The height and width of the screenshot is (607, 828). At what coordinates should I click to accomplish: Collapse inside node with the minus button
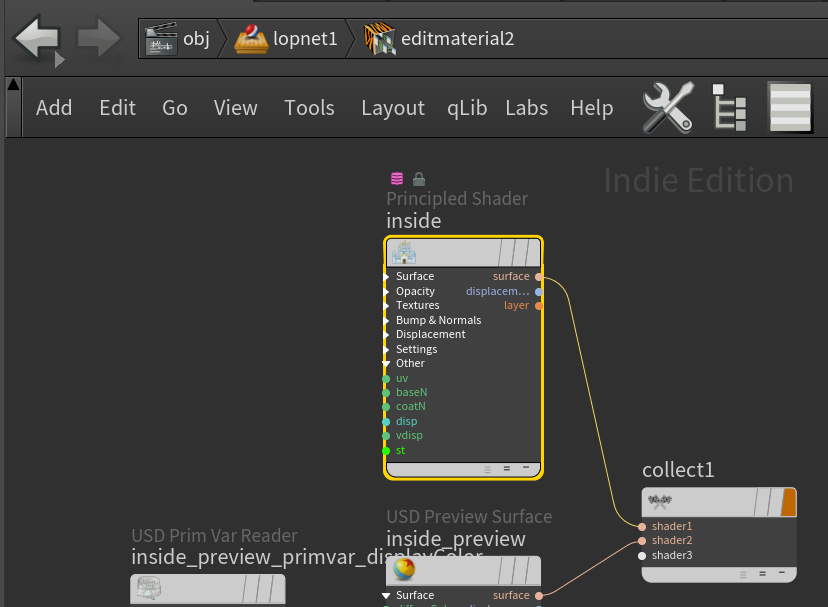pos(526,468)
